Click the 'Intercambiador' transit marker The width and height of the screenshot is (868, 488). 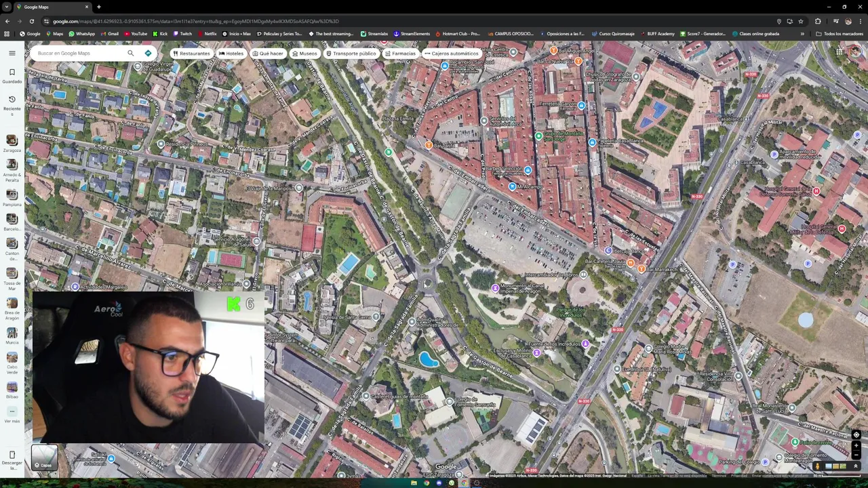[583, 274]
